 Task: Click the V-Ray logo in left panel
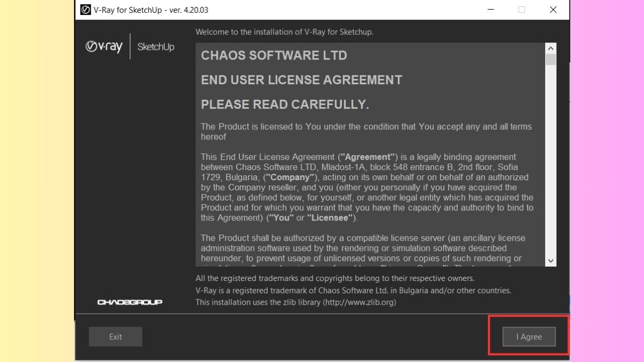(104, 47)
